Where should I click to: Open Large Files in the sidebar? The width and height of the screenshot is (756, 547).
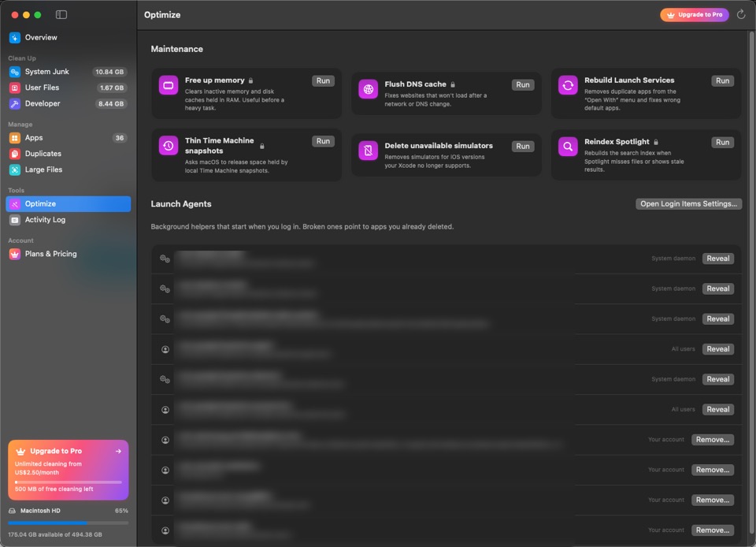click(x=69, y=169)
